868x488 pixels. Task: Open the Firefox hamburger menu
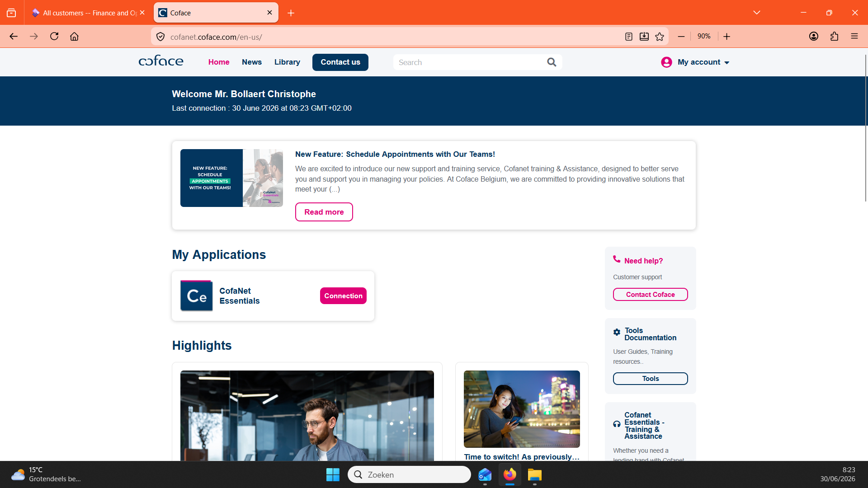pyautogui.click(x=854, y=37)
